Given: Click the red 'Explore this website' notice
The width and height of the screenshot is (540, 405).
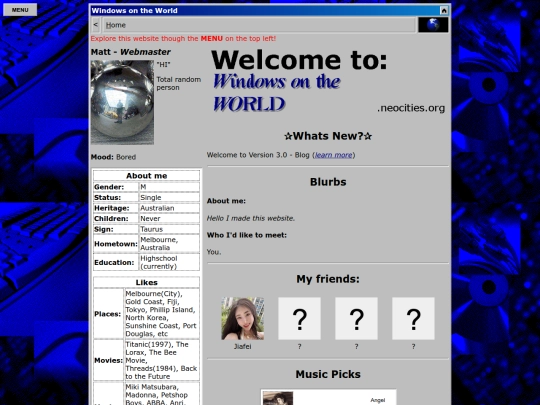Looking at the screenshot, I should (183, 39).
